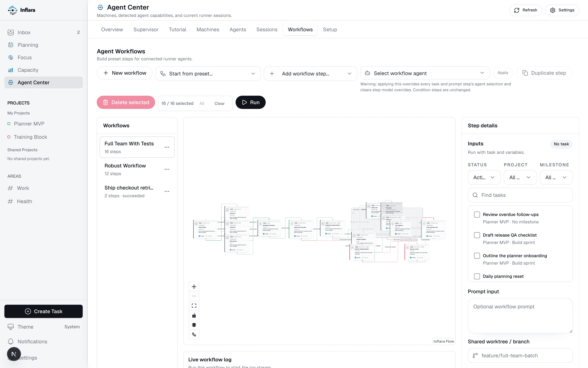Switch to the Supervisor tab
This screenshot has height=368, width=588.
click(x=146, y=29)
